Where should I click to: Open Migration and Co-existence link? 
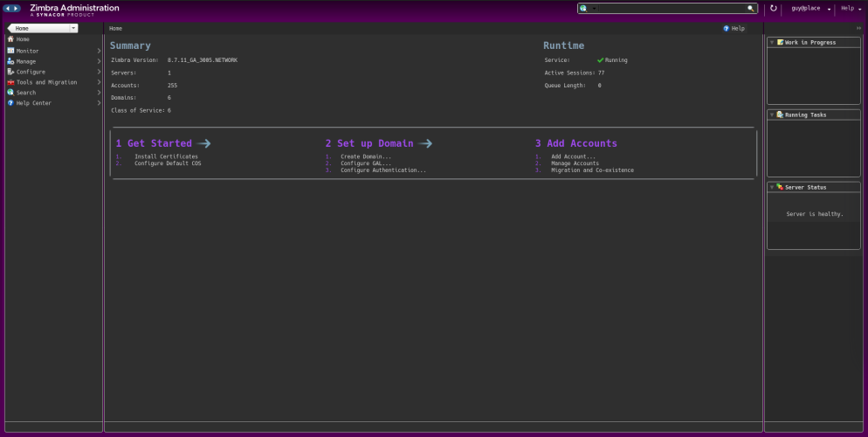point(592,170)
